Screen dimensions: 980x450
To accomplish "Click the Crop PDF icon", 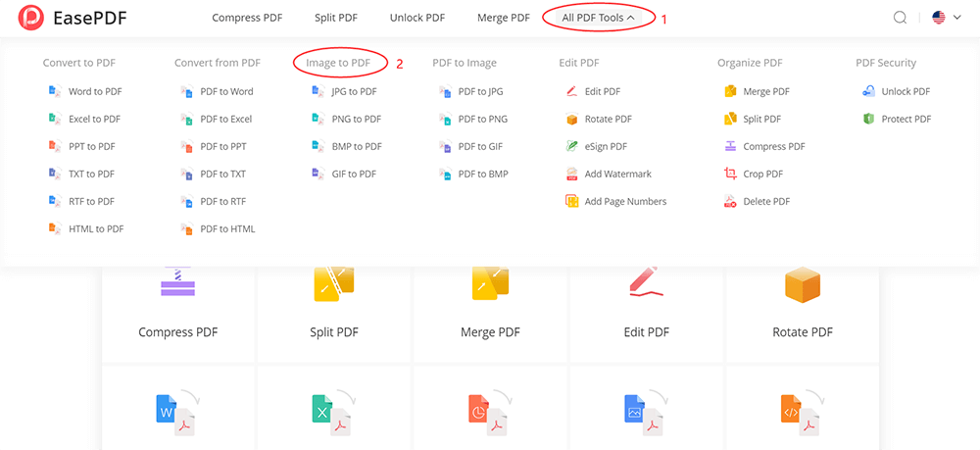I will pos(730,174).
